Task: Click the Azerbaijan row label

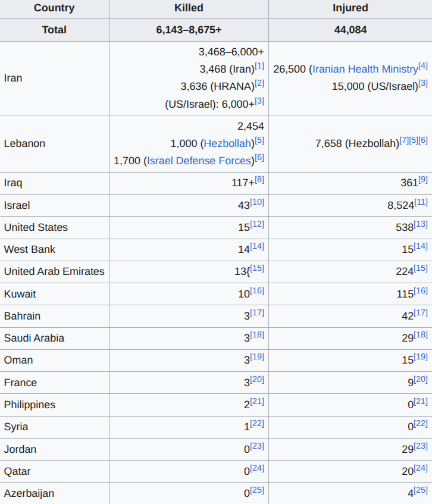Action: [29, 493]
